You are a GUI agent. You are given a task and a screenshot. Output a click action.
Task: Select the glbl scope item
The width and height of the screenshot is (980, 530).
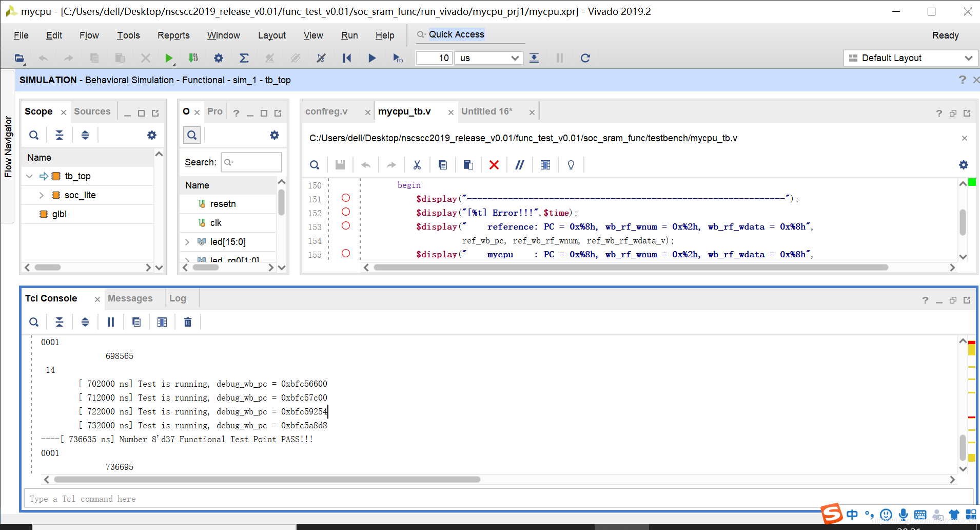(x=59, y=214)
